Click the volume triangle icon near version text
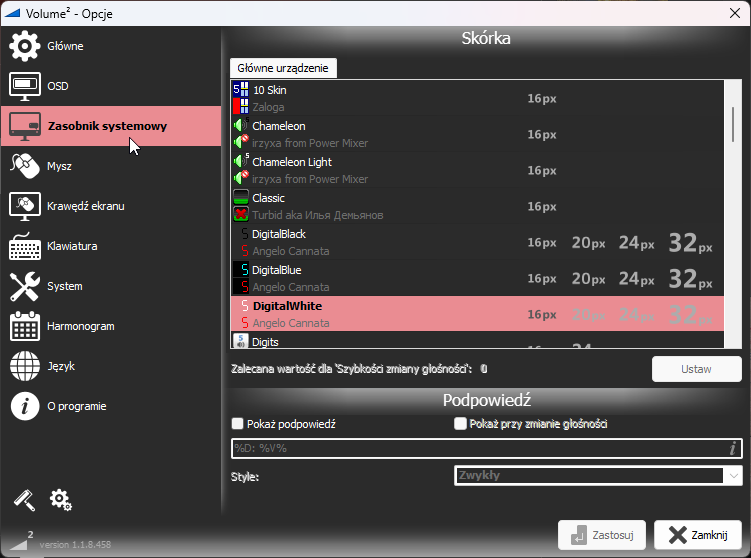751x558 pixels. (19, 543)
